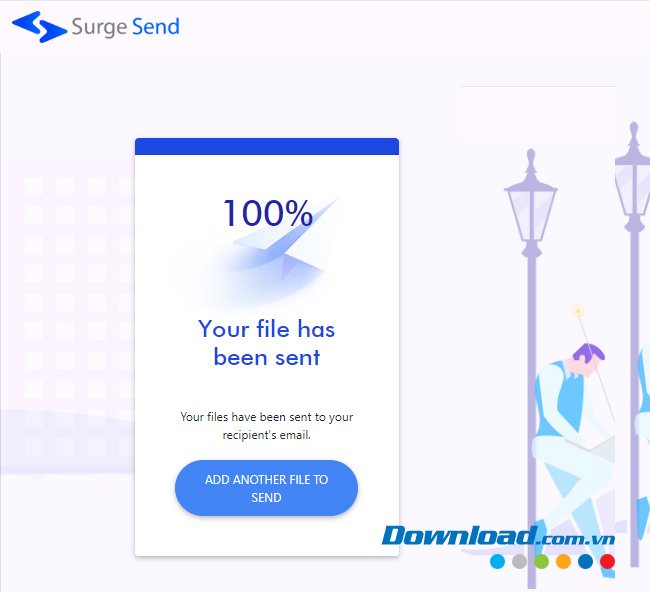Viewport: 650px width, 592px height.
Task: Click the orange dot under Download.com.vn
Action: pos(563,562)
